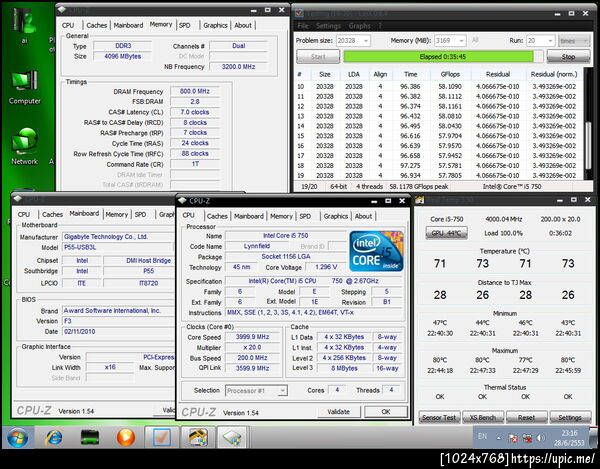
Task: Click Validate in front CPU-Z window
Action: click(x=339, y=412)
